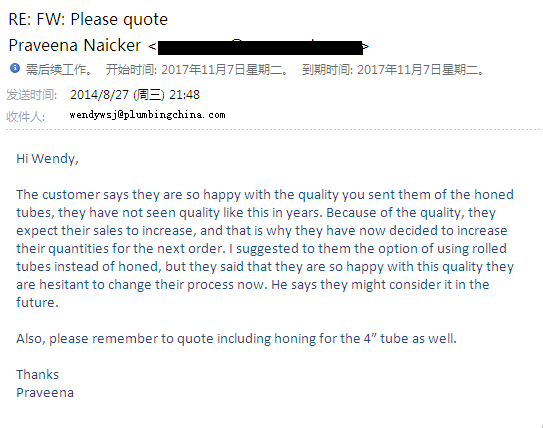Screen dimensions: 543x428
Task: Click the "Thanks" closing line
Action: click(x=37, y=374)
